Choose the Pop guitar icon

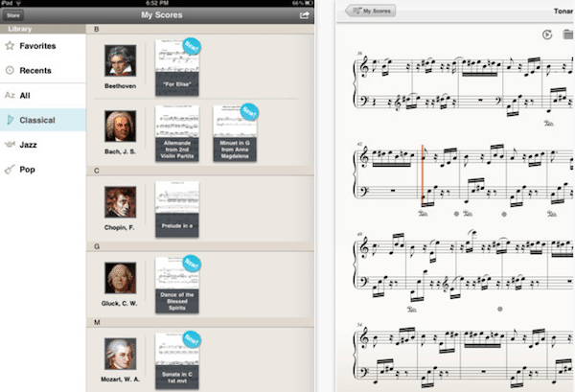tap(9, 170)
